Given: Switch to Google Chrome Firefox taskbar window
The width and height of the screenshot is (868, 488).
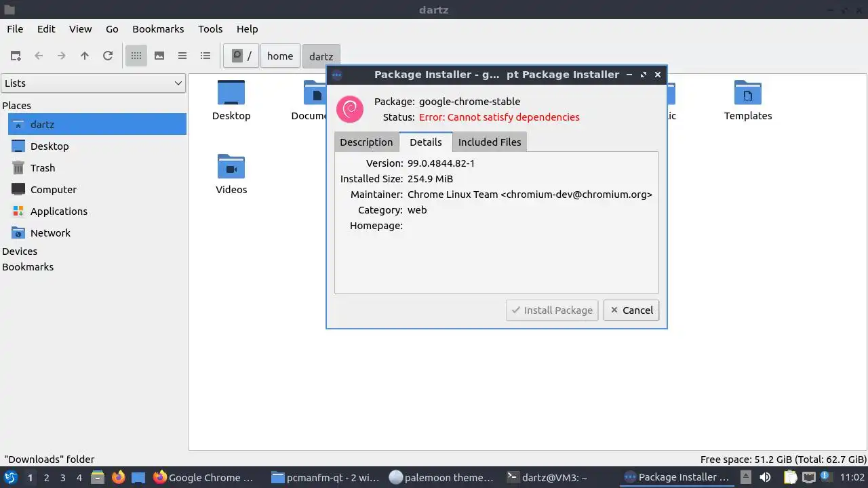Looking at the screenshot, I should point(204,477).
